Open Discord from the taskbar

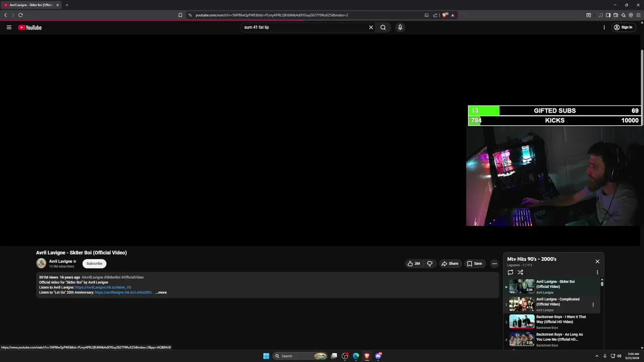coord(378,356)
